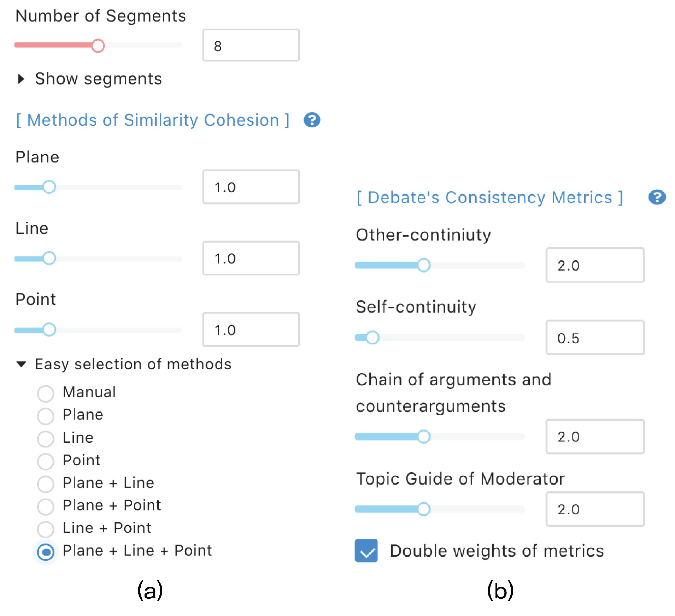Click the Number of Segments slider handle

click(98, 46)
